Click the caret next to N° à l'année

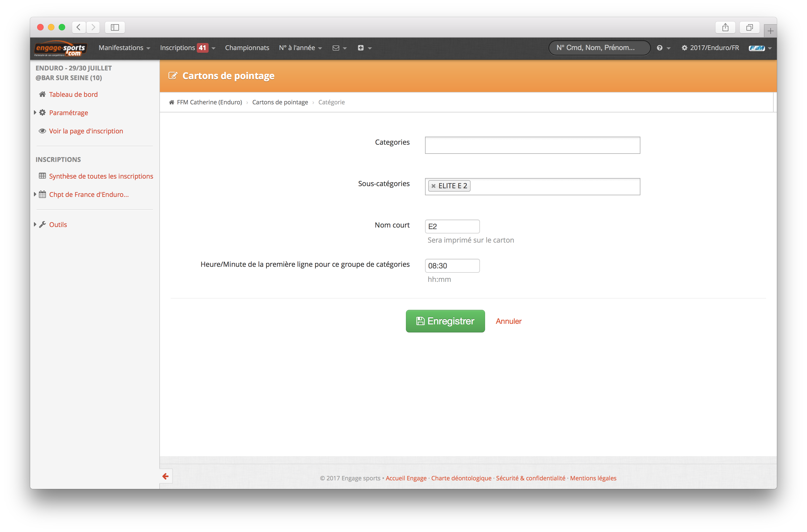320,48
